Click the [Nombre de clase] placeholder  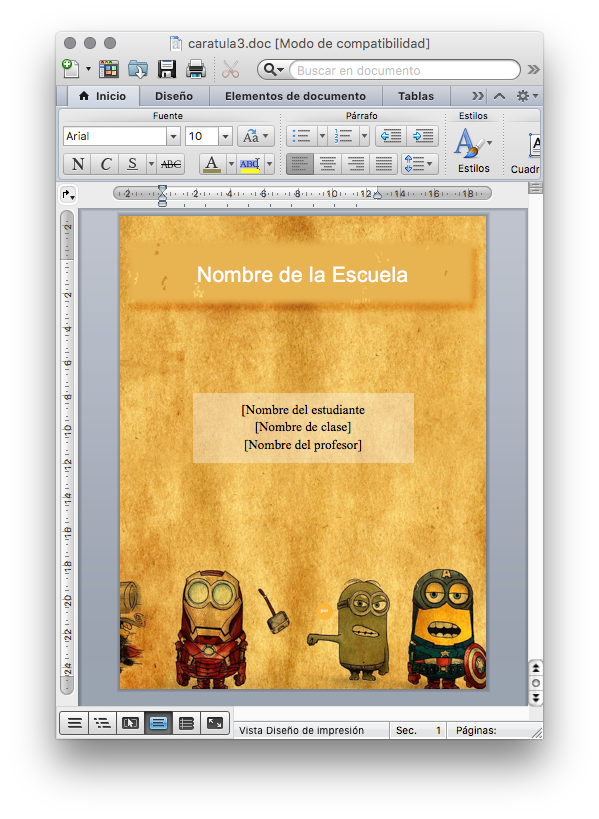tap(303, 427)
